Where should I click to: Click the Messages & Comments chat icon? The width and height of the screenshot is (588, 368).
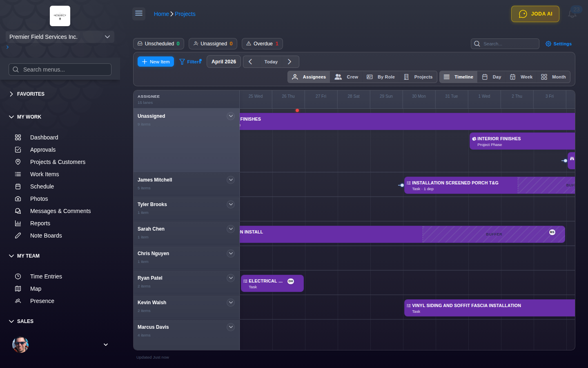pos(18,211)
